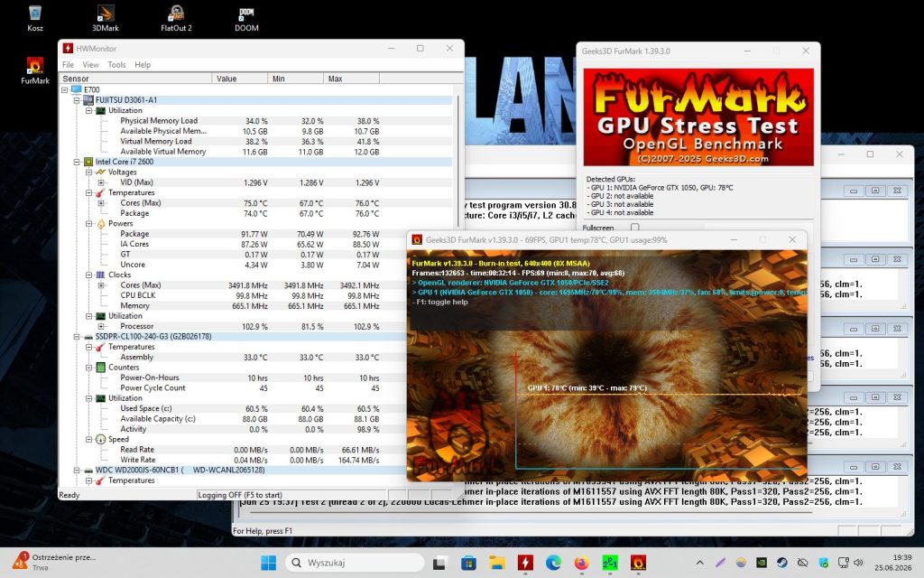Collapse the E700 root node
924x578 pixels.
pyautogui.click(x=64, y=89)
